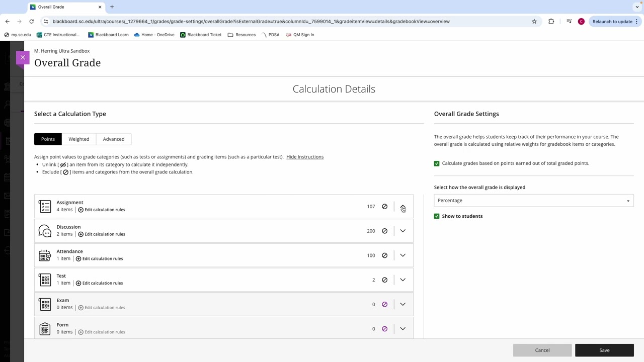Toggle Calculate grades based on points earned checkbox

click(x=437, y=163)
